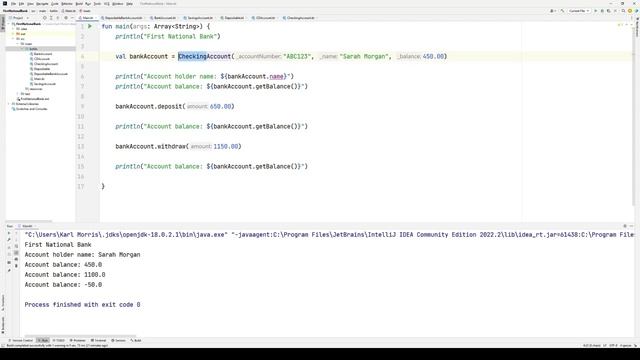
Task: Select Scratches and Consoles in project tree
Action: [29, 109]
